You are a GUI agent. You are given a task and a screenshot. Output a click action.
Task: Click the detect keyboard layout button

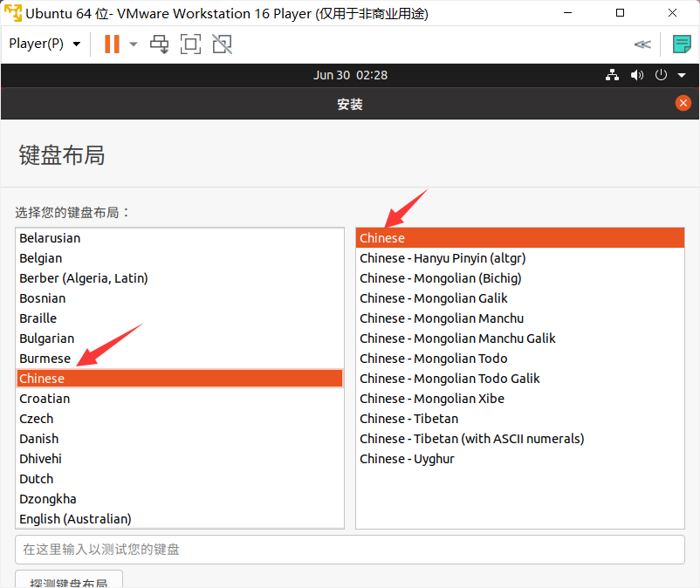pos(69,582)
